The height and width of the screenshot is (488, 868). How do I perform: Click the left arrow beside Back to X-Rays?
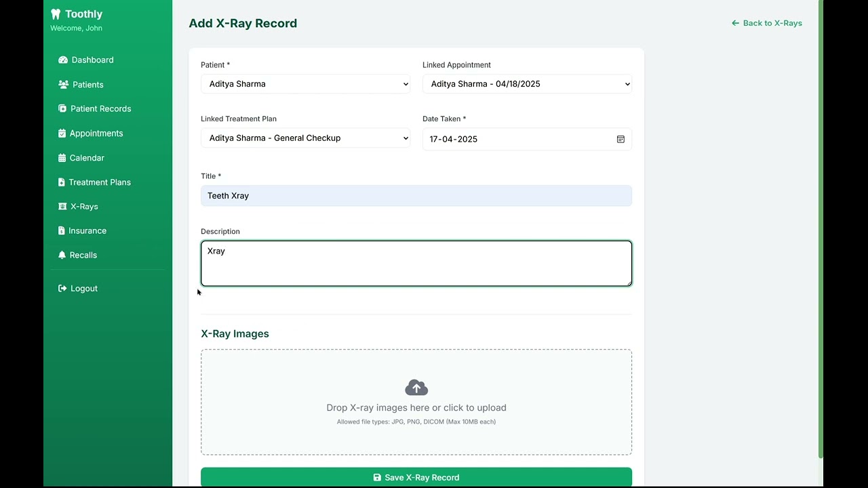tap(735, 23)
